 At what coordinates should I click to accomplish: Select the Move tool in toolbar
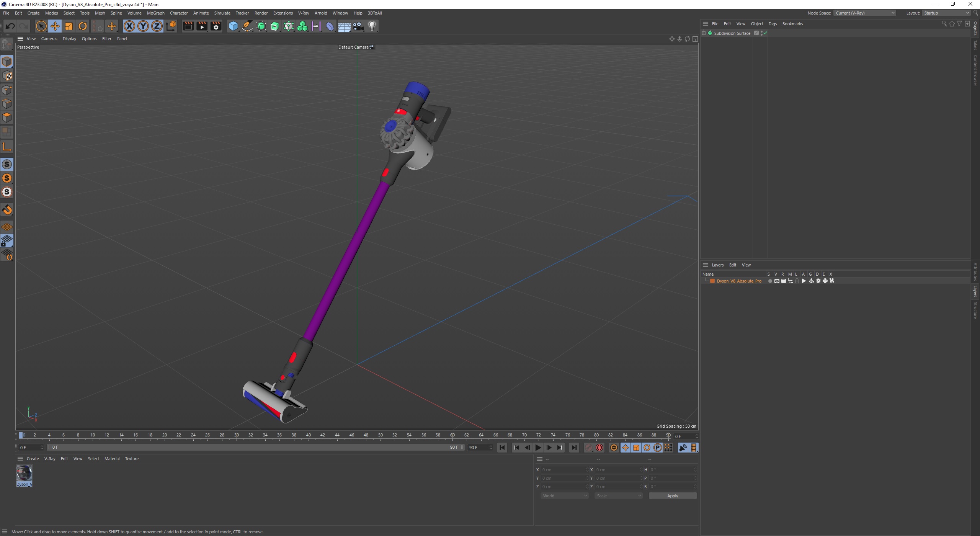(x=55, y=26)
